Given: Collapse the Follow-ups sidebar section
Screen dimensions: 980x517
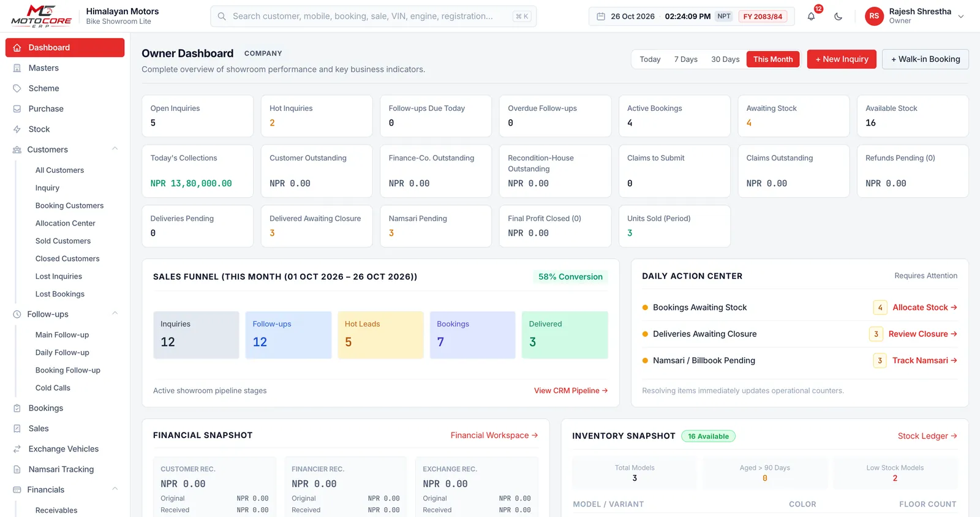Looking at the screenshot, I should point(115,314).
